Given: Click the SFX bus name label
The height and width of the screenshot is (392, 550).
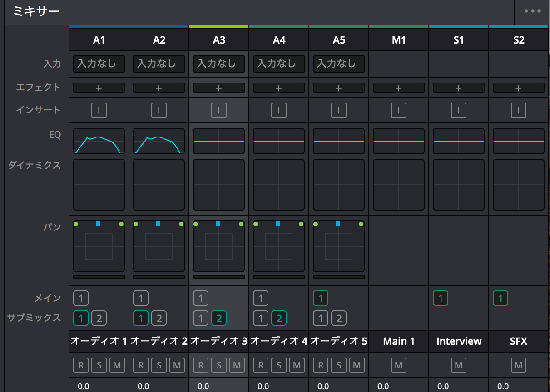Looking at the screenshot, I should coord(518,341).
